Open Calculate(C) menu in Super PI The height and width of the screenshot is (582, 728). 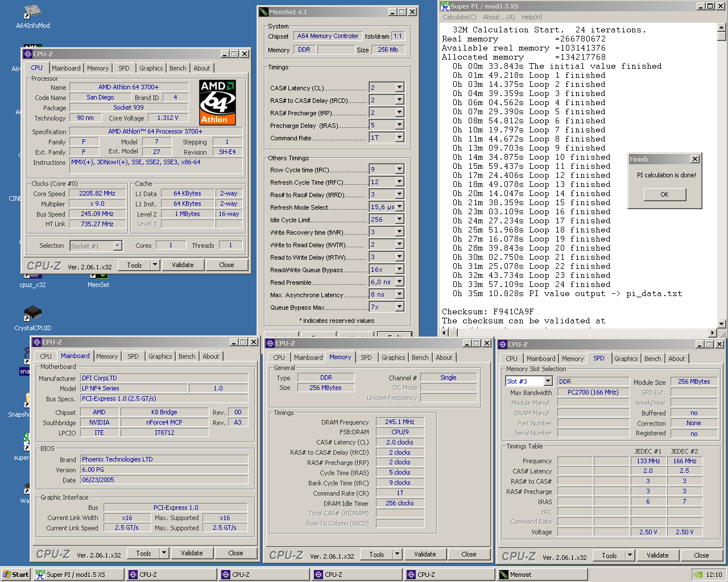pyautogui.click(x=460, y=17)
